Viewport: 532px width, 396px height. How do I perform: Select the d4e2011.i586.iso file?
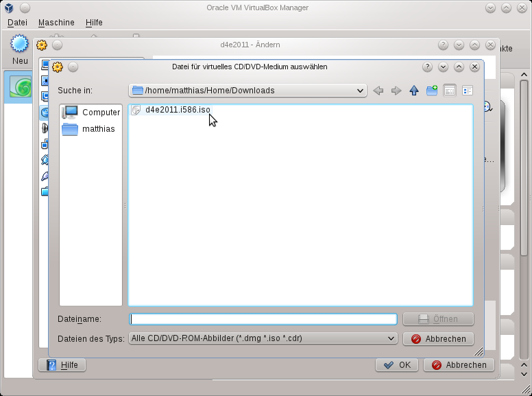171,110
